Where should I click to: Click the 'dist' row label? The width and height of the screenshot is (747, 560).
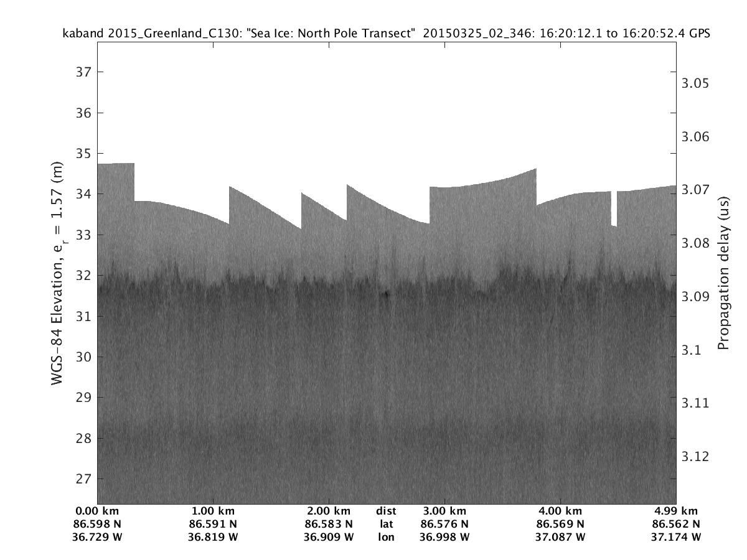(386, 511)
